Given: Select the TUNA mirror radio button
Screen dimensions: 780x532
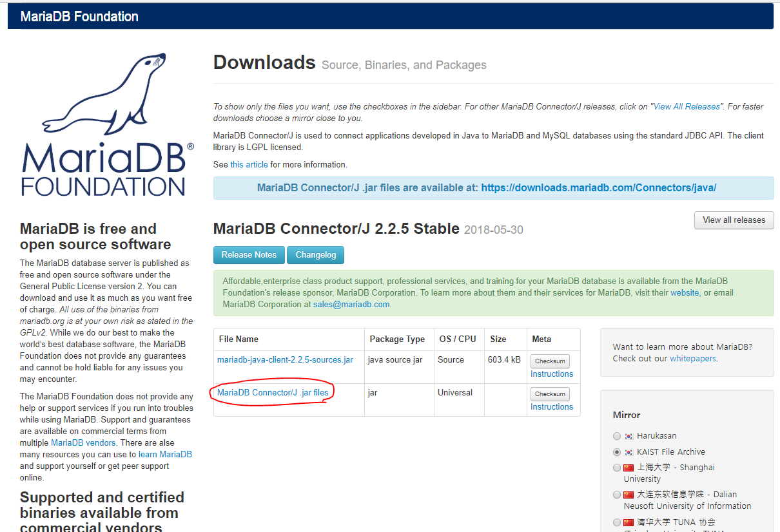Looking at the screenshot, I should pyautogui.click(x=617, y=522).
